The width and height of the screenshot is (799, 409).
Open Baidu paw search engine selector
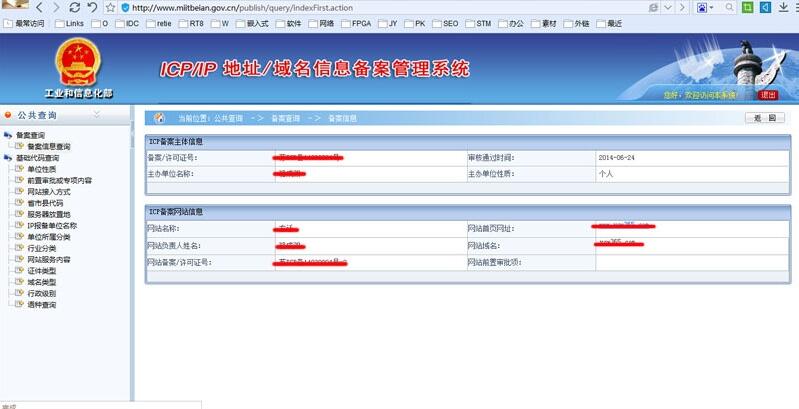tap(705, 8)
